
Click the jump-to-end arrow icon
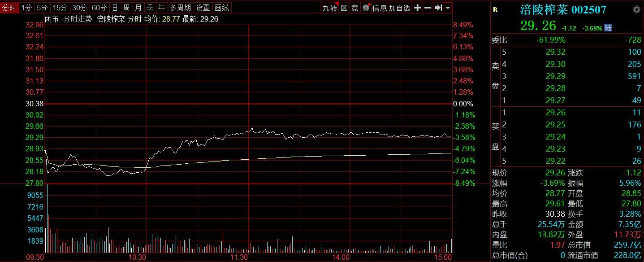point(438,8)
